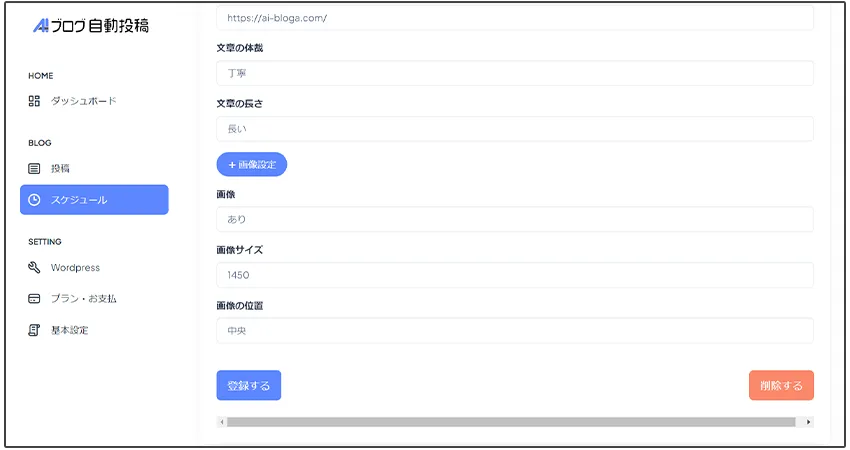Open the 投稿 menu item
Viewport: 850px width, 450px height.
pyautogui.click(x=60, y=168)
